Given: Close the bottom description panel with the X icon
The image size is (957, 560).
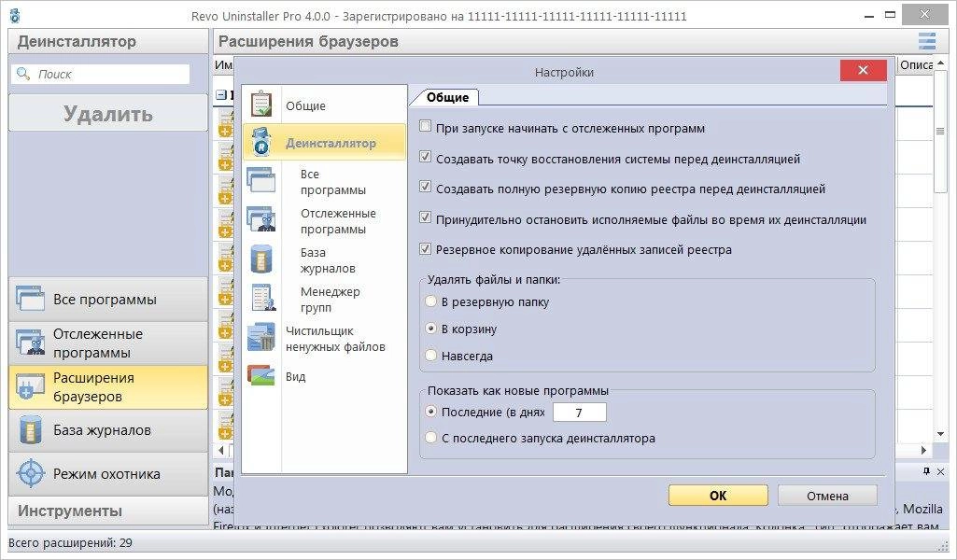Looking at the screenshot, I should (x=940, y=471).
